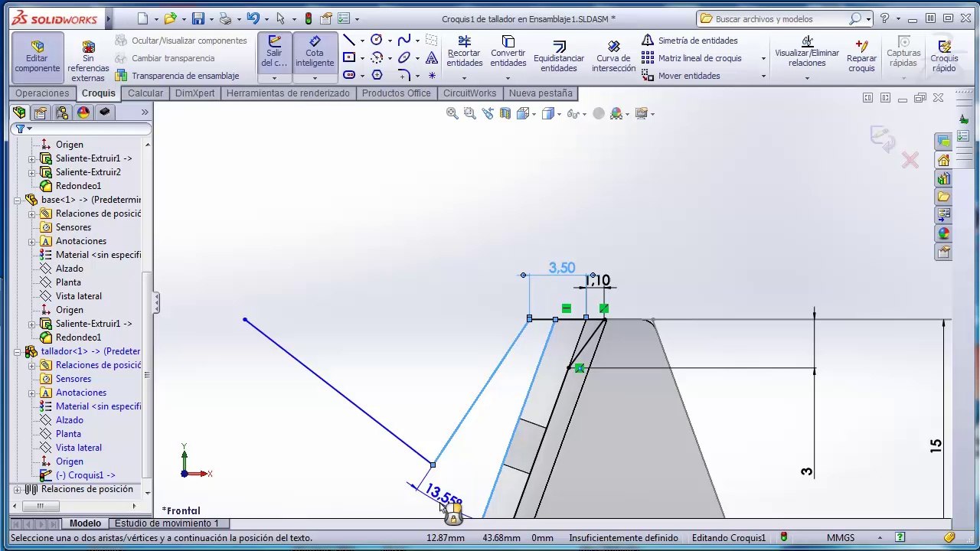Open the CircuitWorks tab
The image size is (980, 551).
click(x=470, y=93)
